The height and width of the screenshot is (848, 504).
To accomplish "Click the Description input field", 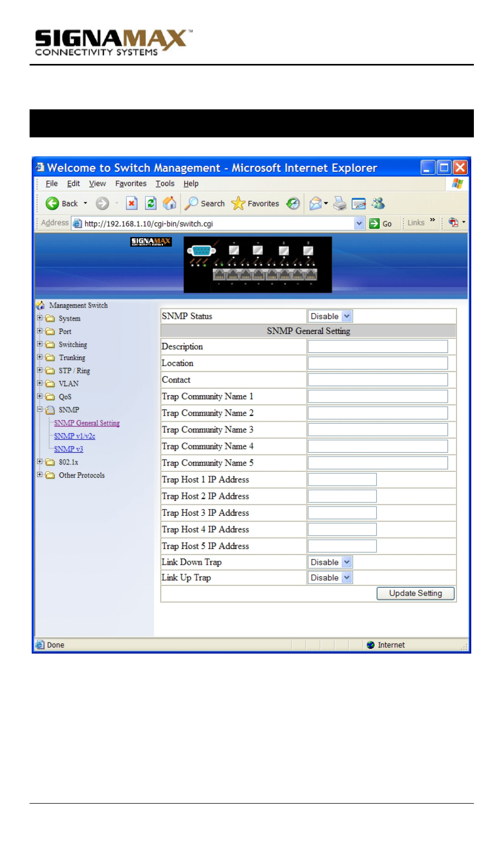I will click(x=378, y=347).
